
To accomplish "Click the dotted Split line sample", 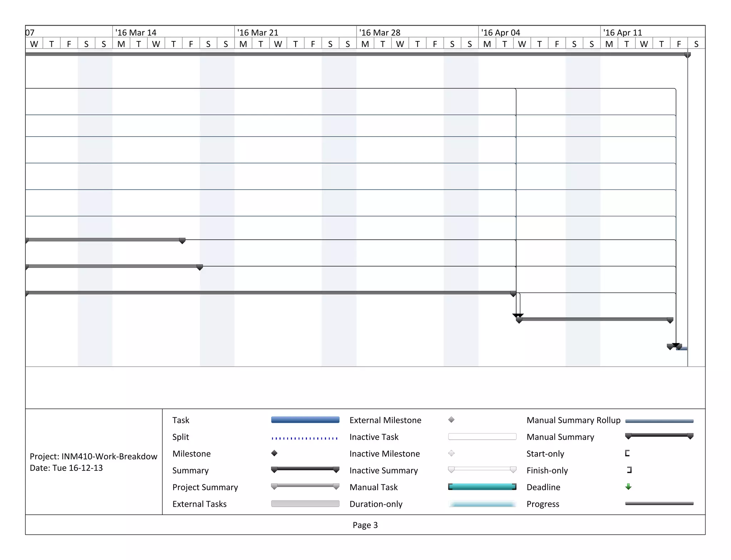I will coord(304,438).
